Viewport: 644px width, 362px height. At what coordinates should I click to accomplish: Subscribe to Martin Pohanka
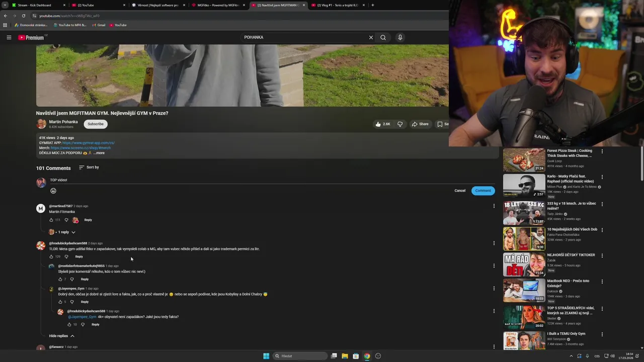(x=95, y=124)
